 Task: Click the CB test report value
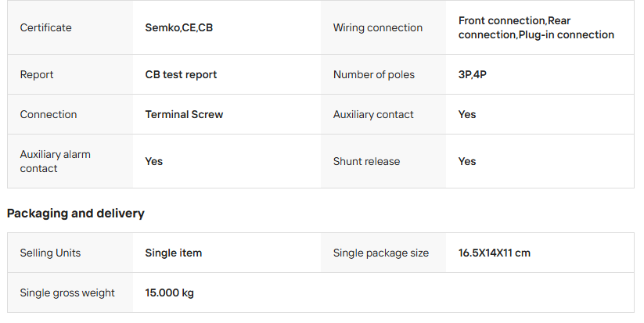(x=181, y=75)
